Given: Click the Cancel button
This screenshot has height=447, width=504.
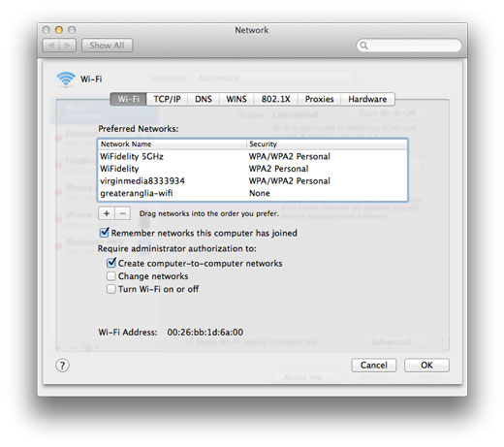Looking at the screenshot, I should pos(374,366).
